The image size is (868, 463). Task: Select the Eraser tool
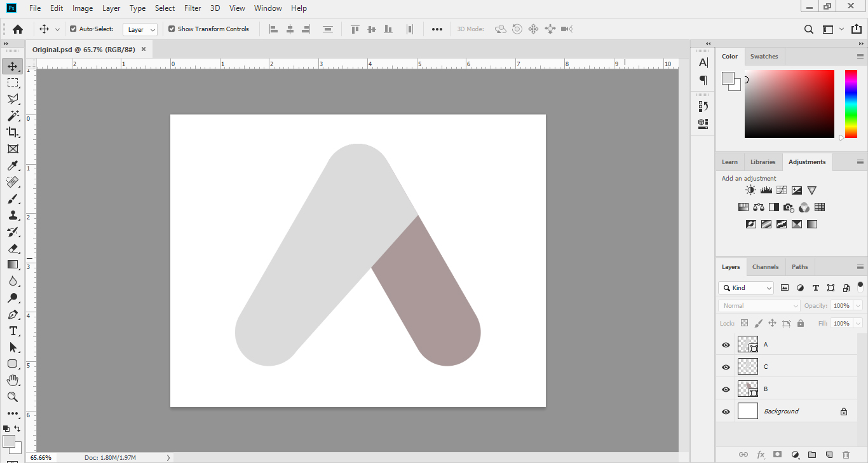(12, 248)
